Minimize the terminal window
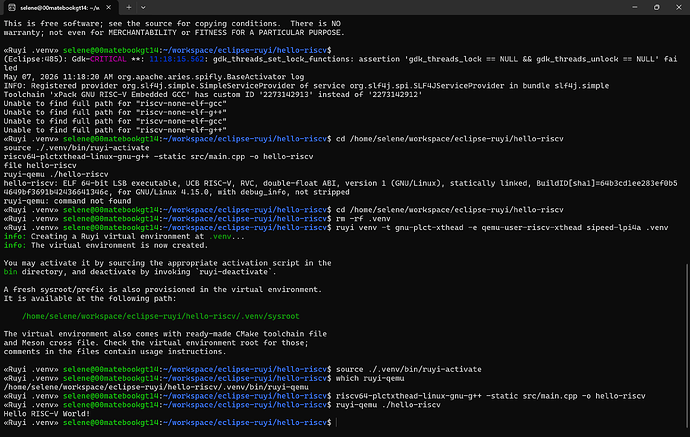 point(635,7)
